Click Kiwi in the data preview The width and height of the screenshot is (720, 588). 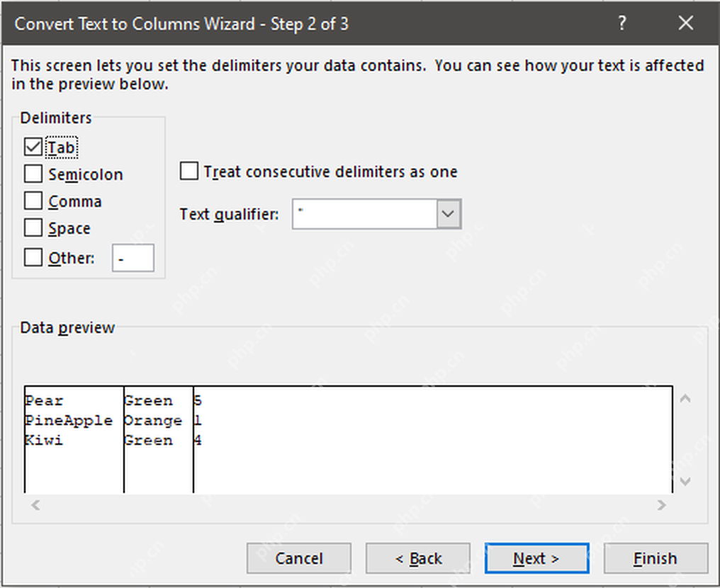44,440
